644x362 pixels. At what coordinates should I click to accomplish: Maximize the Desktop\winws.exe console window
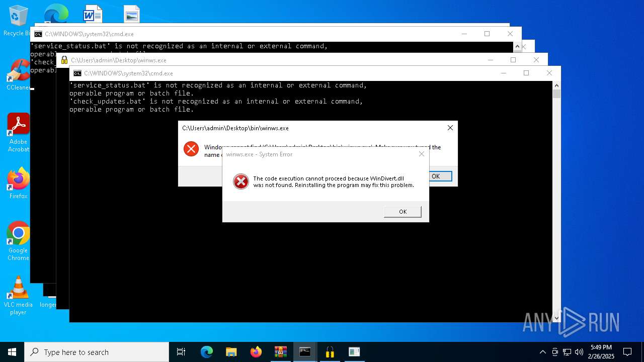click(513, 60)
